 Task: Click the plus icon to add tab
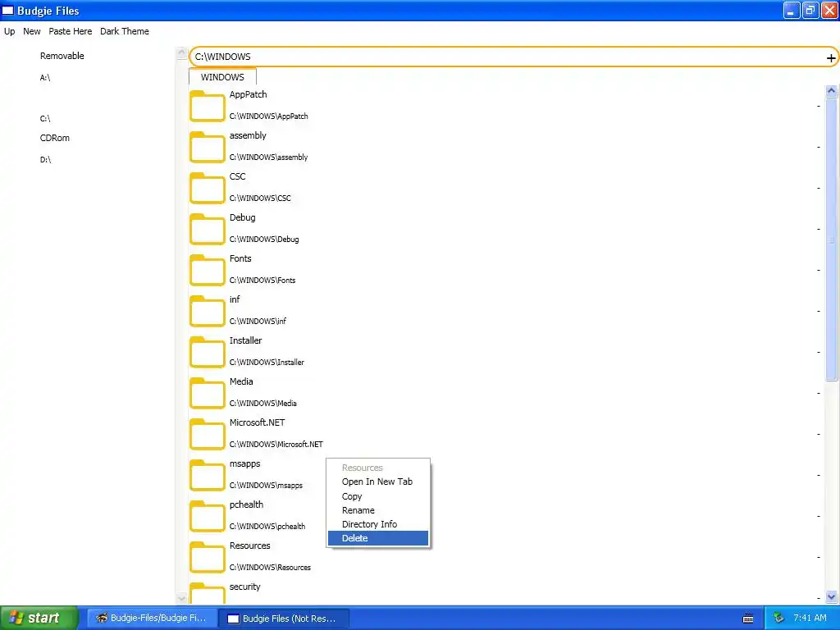[831, 58]
